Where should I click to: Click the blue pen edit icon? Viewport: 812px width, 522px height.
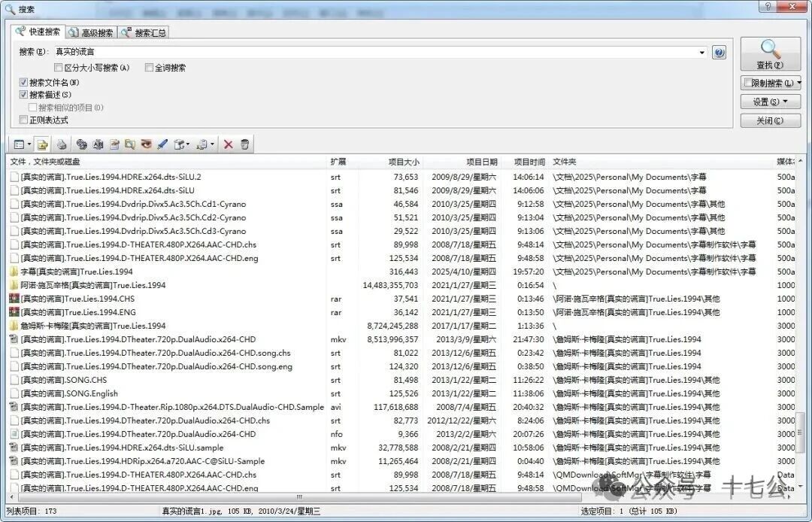[162, 144]
